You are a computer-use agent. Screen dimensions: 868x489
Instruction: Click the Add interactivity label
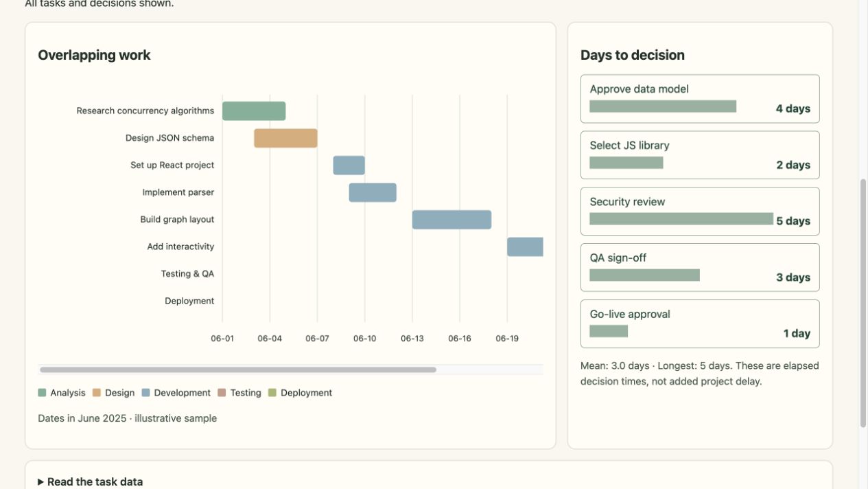pyautogui.click(x=180, y=247)
